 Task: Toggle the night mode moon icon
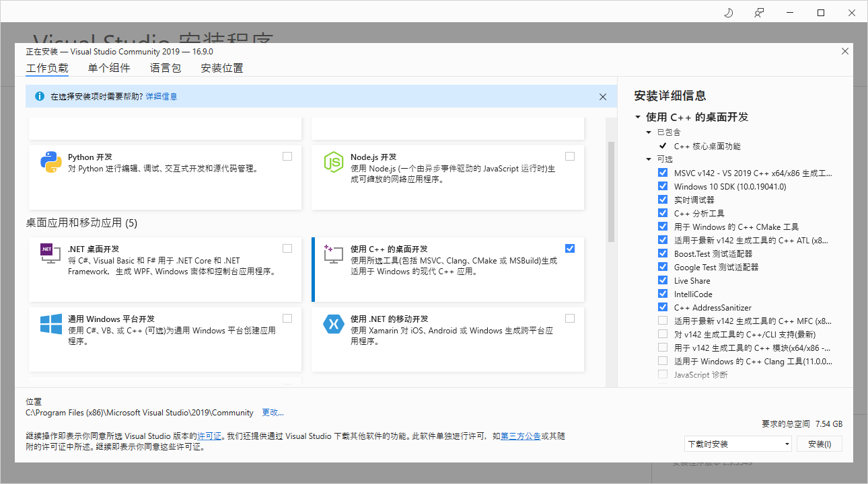click(x=728, y=12)
